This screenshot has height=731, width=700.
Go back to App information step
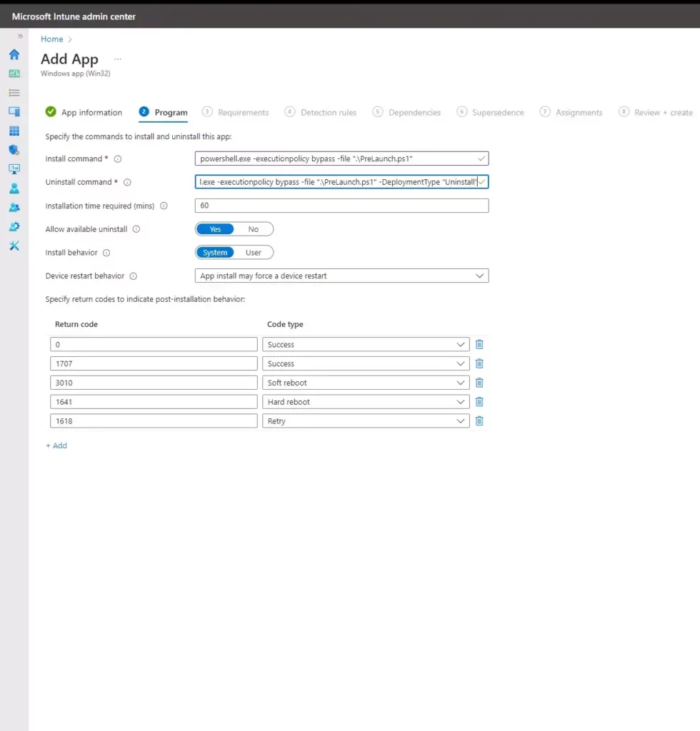tap(84, 112)
